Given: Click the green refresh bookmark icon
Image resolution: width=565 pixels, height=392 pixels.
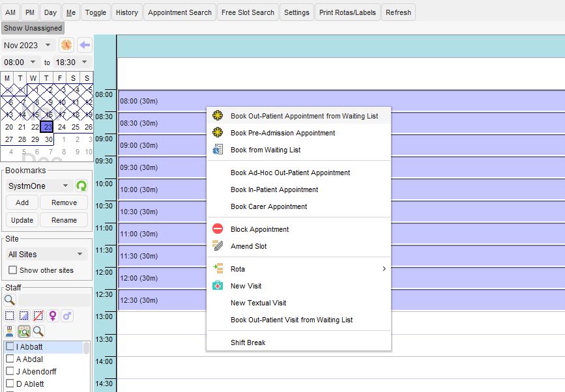Looking at the screenshot, I should tap(81, 186).
